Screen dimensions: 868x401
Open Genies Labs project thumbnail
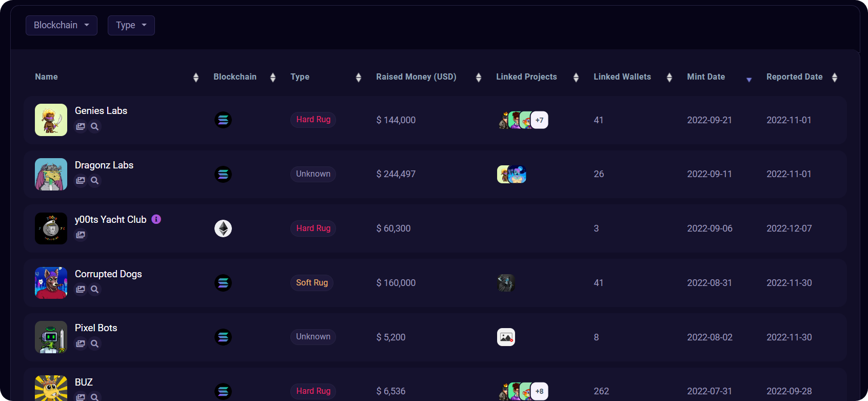(51, 120)
